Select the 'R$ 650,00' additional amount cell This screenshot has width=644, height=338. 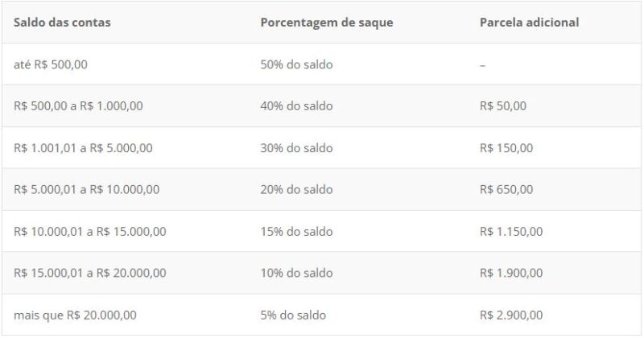pos(506,190)
